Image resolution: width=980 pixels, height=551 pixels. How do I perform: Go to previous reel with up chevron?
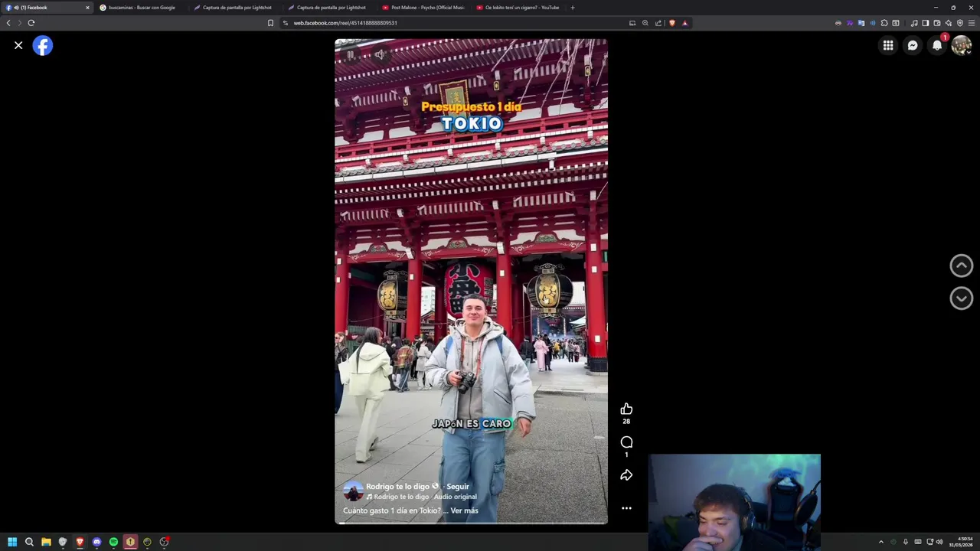[962, 266]
